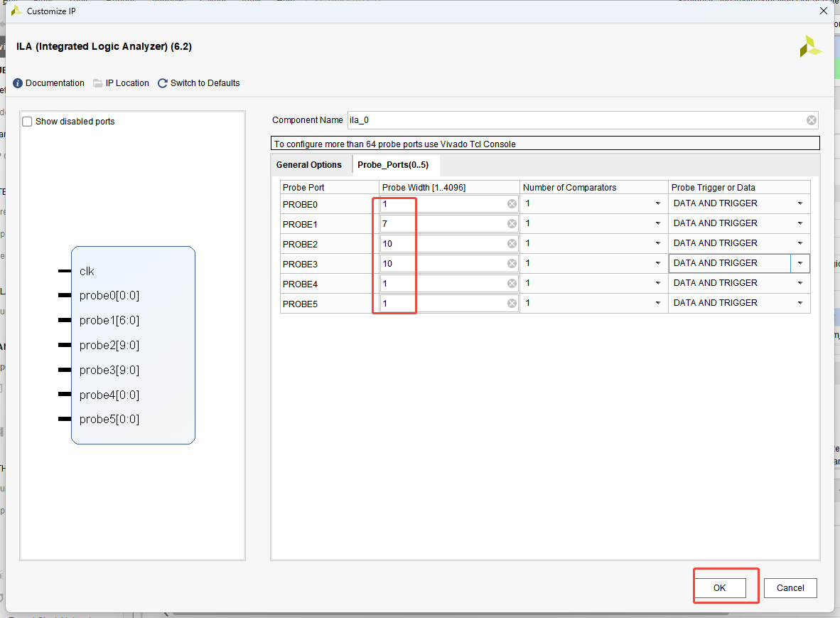
Task: Select the PROBE1 row label
Action: tap(300, 224)
